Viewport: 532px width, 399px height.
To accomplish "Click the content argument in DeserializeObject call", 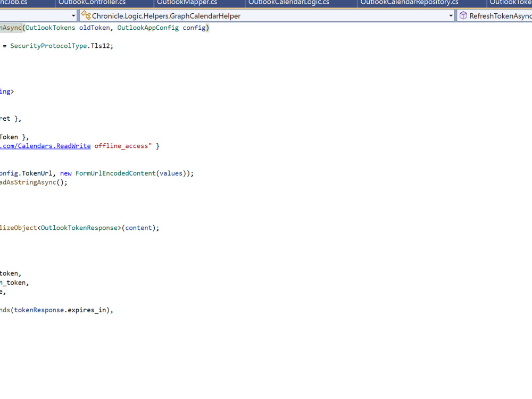I will [138, 228].
